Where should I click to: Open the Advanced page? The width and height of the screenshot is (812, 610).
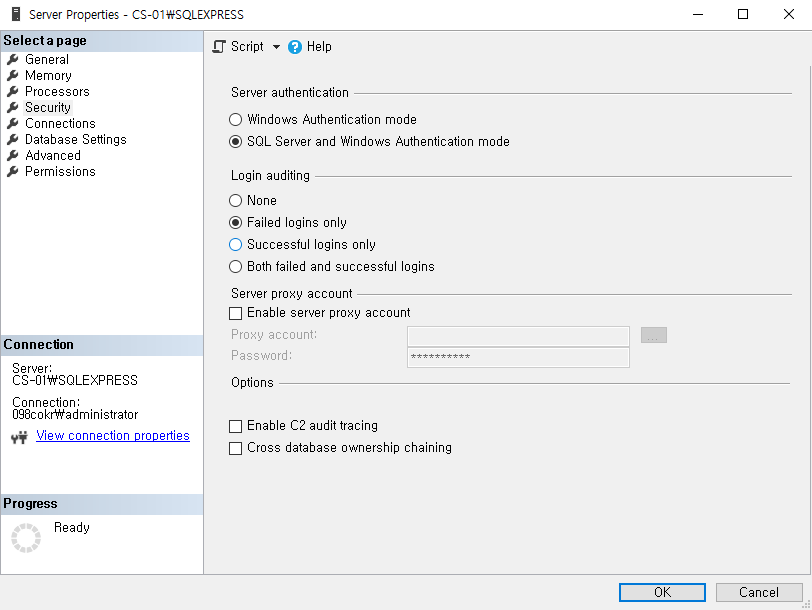pos(52,156)
